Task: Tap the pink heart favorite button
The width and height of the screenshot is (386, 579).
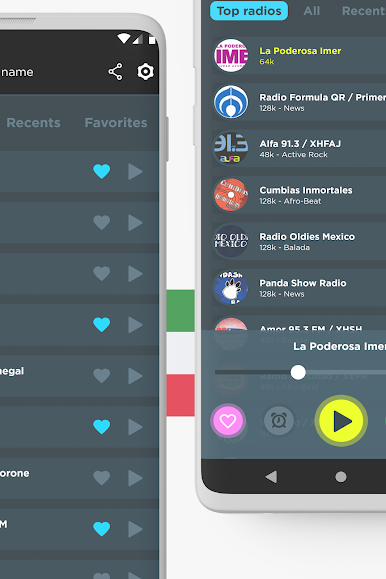Action: 228,421
